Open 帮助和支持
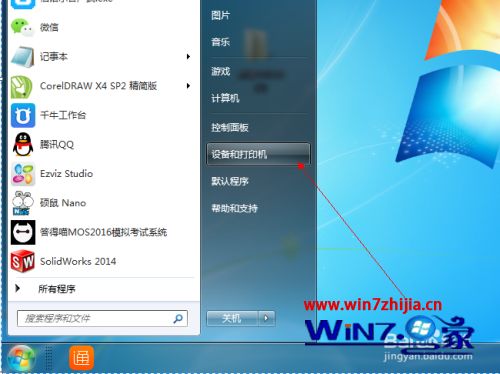Viewport: 500px width, 374px height. (x=234, y=208)
